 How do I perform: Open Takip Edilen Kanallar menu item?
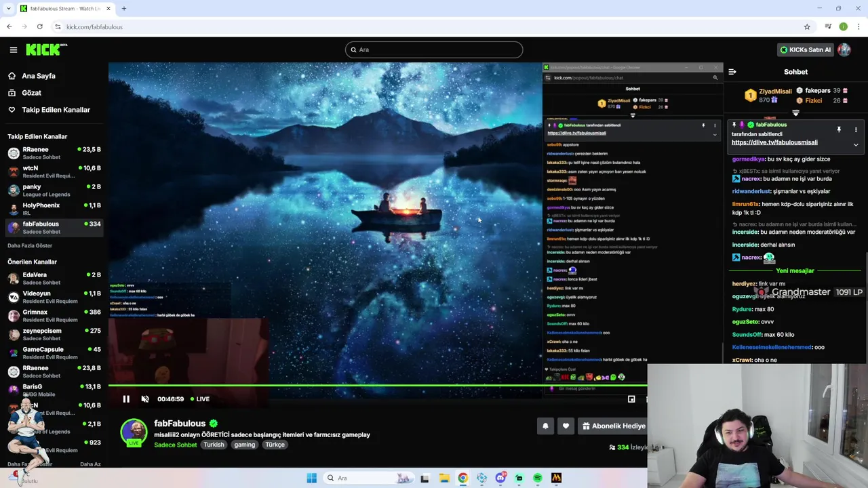coord(56,110)
